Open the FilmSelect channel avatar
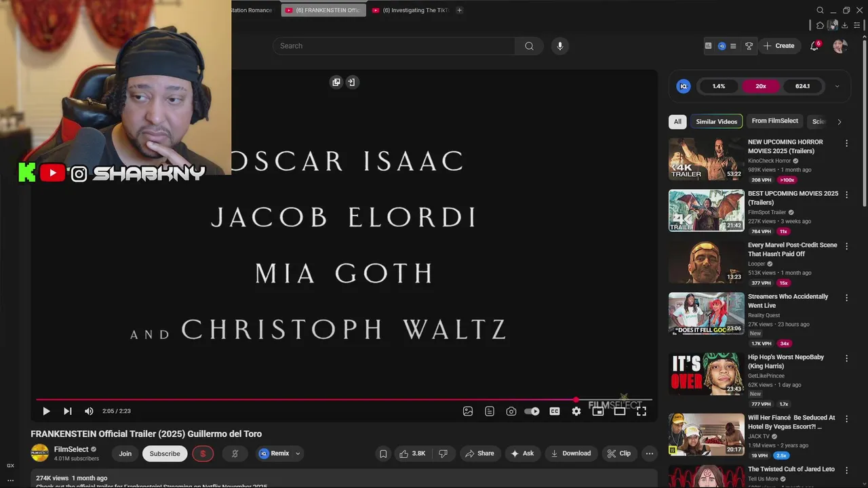Image resolution: width=868 pixels, height=488 pixels. click(x=40, y=453)
